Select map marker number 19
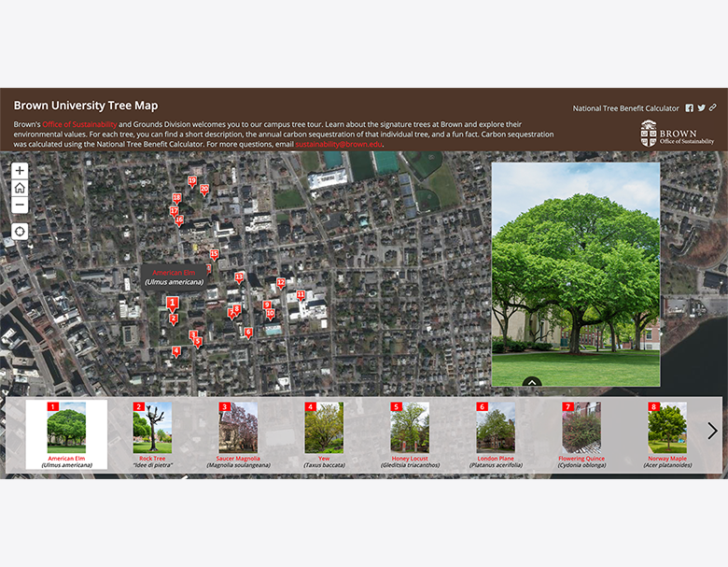Screen dimensions: 728x567 (191, 181)
